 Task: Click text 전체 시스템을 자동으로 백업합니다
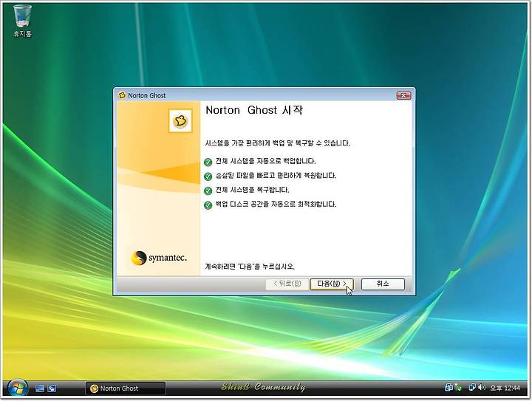tap(266, 161)
